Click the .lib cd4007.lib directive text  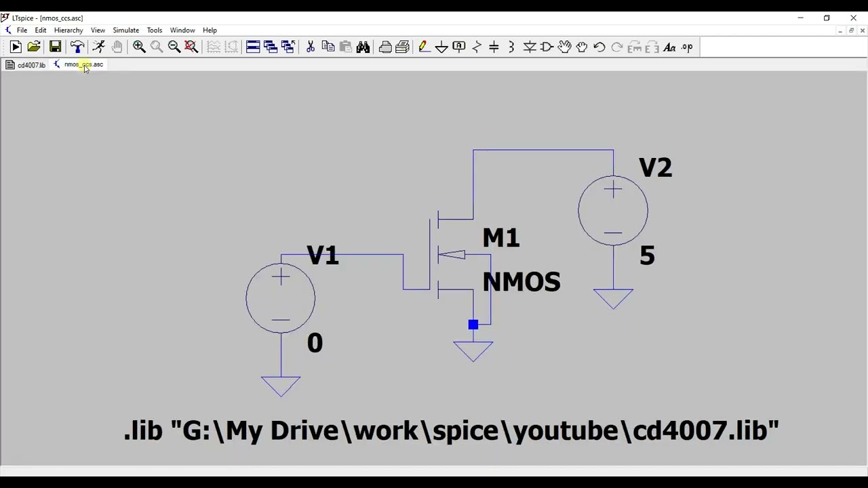(452, 430)
